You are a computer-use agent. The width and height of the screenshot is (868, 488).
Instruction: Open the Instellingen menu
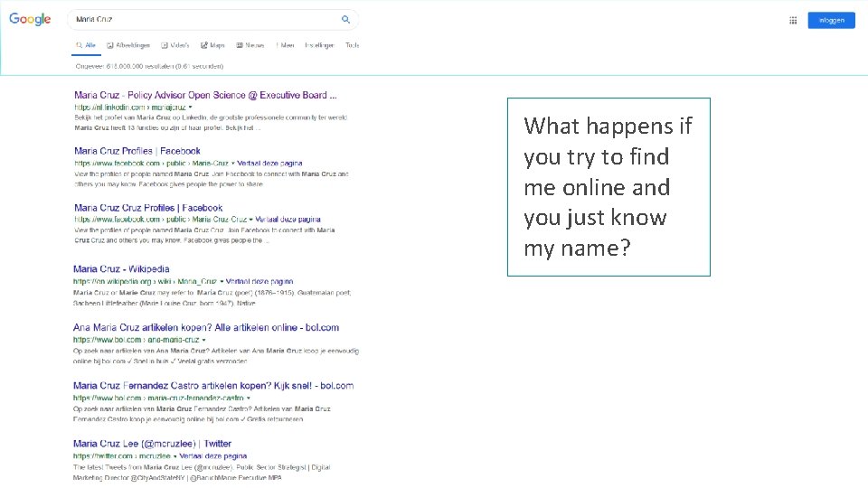tap(319, 45)
